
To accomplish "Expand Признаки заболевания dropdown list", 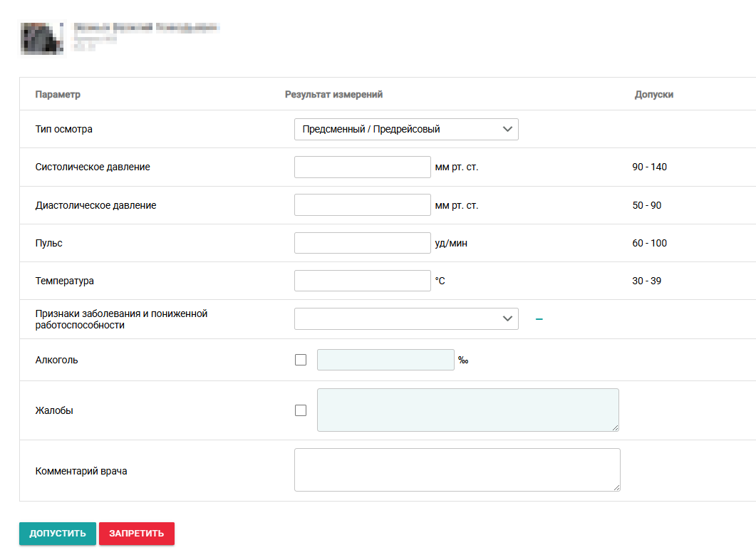I will coord(406,318).
